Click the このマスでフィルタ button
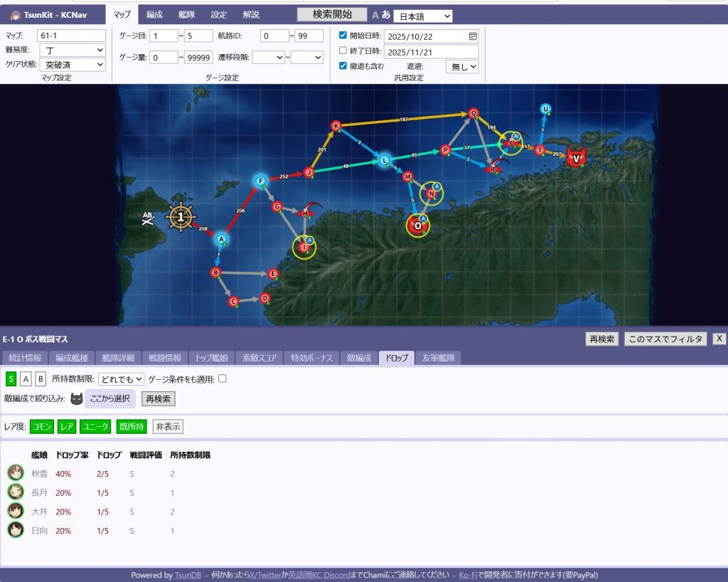The width and height of the screenshot is (728, 582). coord(665,339)
